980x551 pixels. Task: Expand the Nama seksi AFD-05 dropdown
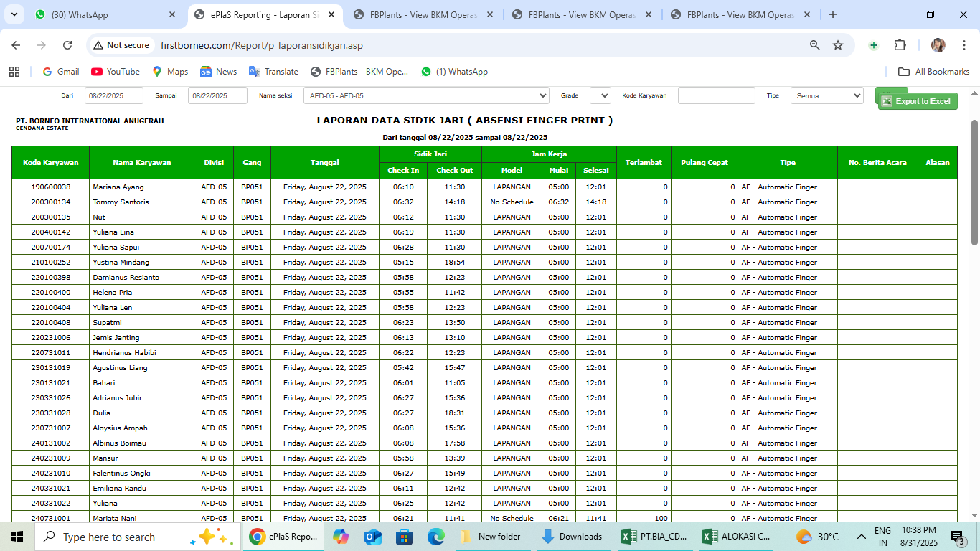[x=426, y=95]
